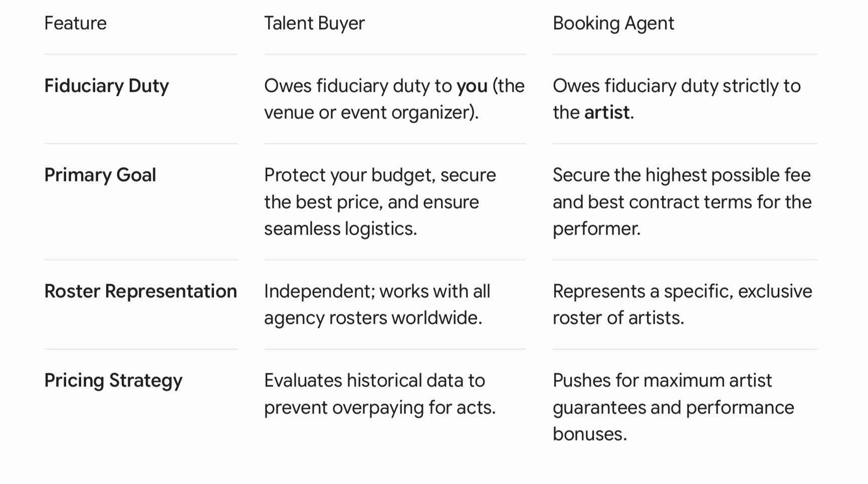
Task: Click the bold word 'artist' in Booking Agent cell
Action: tap(606, 112)
